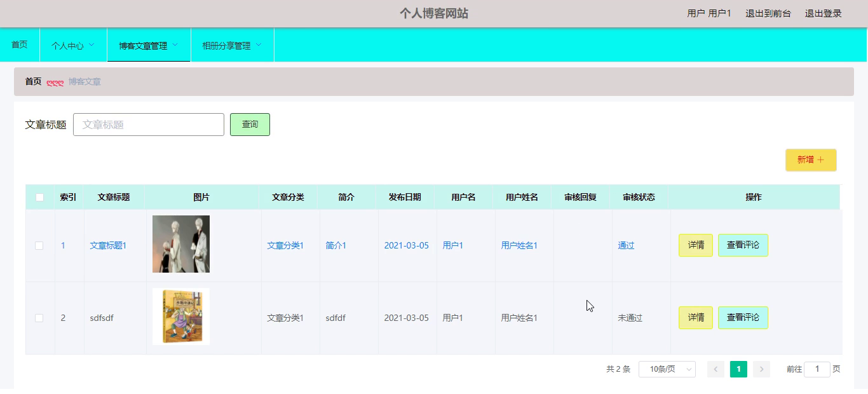The width and height of the screenshot is (868, 394).
Task: Click the chevron beside 相册分享管理
Action: point(259,45)
